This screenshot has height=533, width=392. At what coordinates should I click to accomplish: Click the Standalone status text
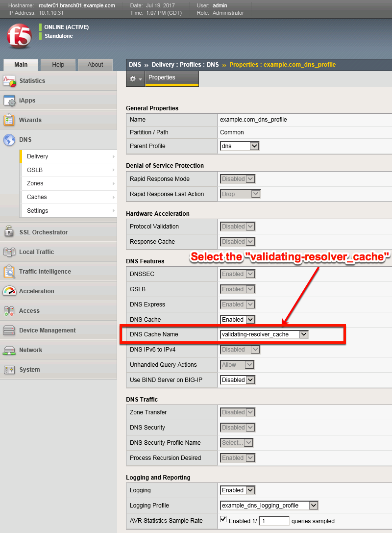click(58, 36)
